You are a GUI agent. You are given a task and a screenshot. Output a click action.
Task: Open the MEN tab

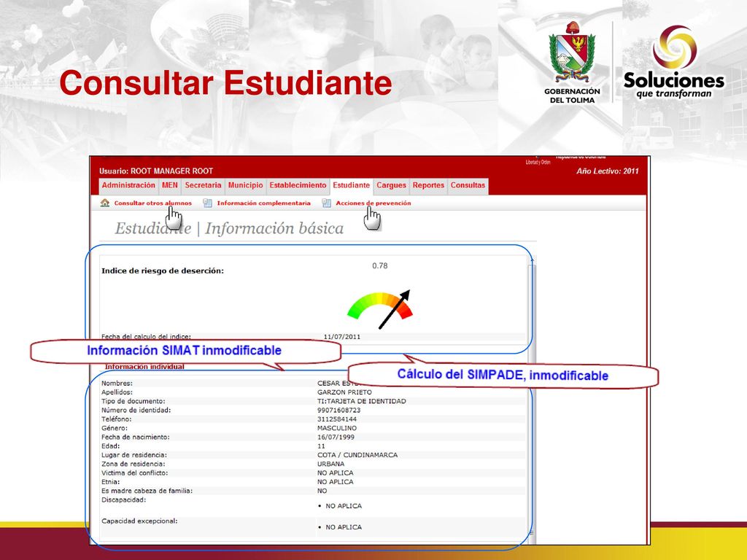(x=169, y=185)
